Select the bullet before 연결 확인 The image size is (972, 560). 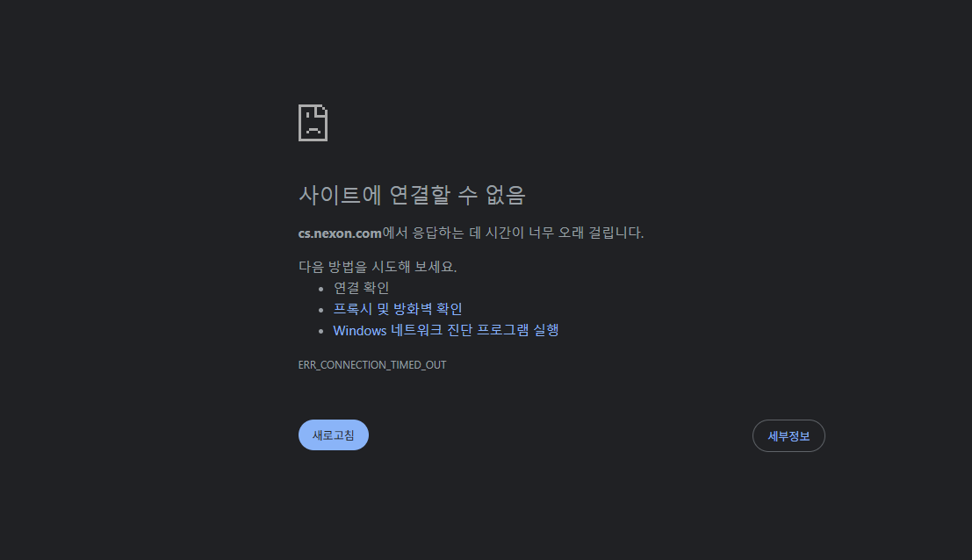click(320, 289)
